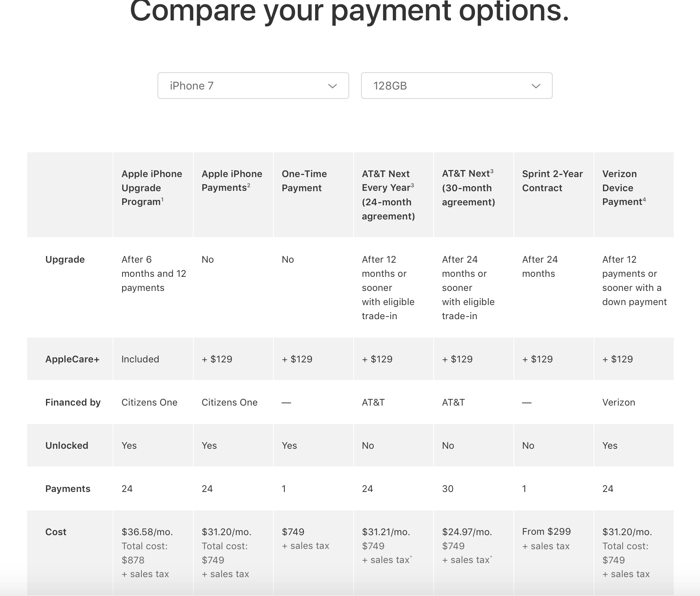Viewport: 700px width, 596px height.
Task: Select the AT&T Next 30-month agreement column header
Action: [x=468, y=188]
